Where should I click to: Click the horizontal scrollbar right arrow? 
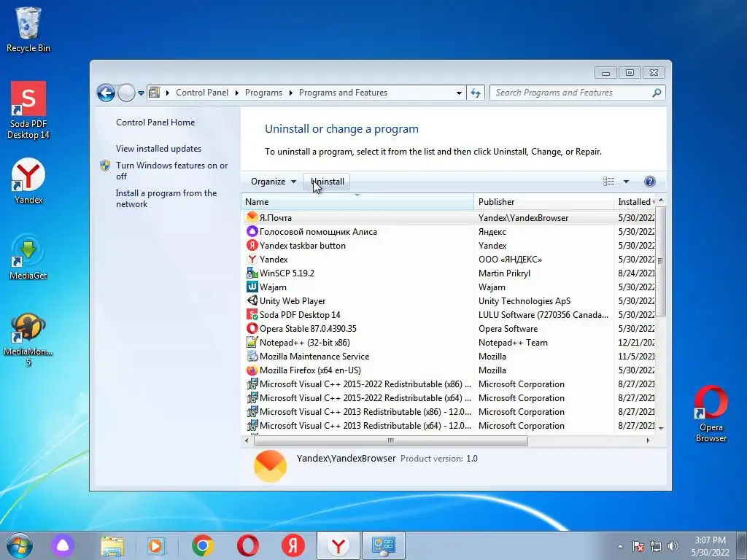coord(648,441)
